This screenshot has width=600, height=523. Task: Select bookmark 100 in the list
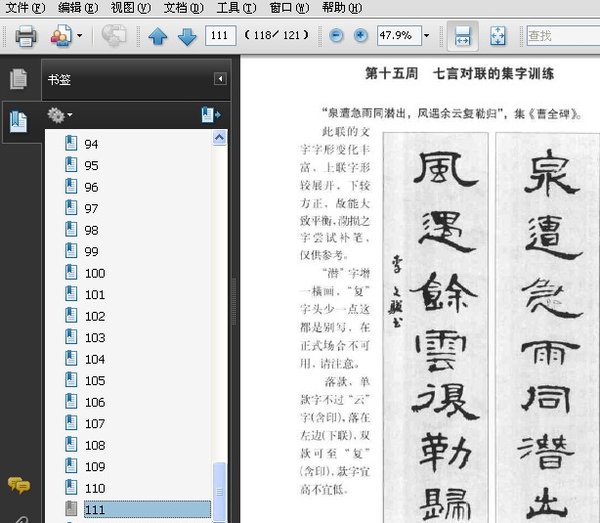pyautogui.click(x=95, y=273)
